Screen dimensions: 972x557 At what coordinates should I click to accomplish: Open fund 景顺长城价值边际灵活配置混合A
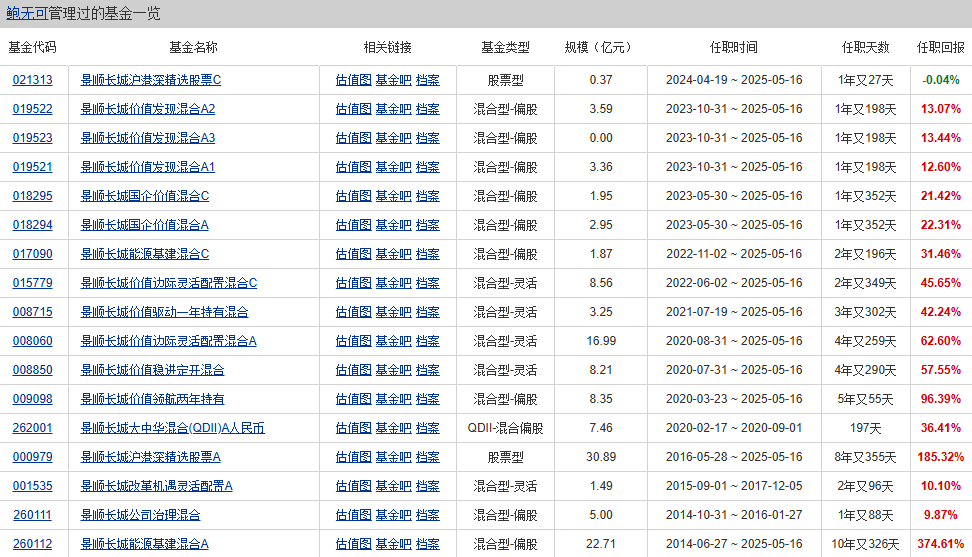click(169, 341)
